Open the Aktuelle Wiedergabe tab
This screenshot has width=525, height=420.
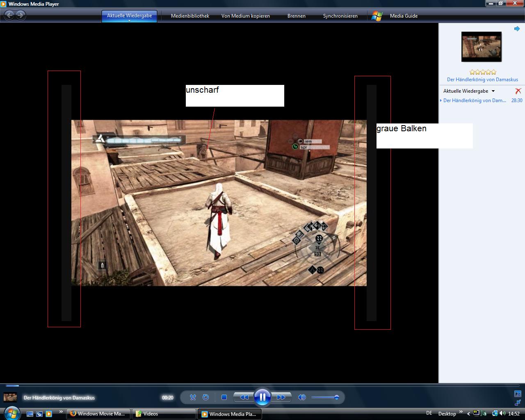(130, 16)
